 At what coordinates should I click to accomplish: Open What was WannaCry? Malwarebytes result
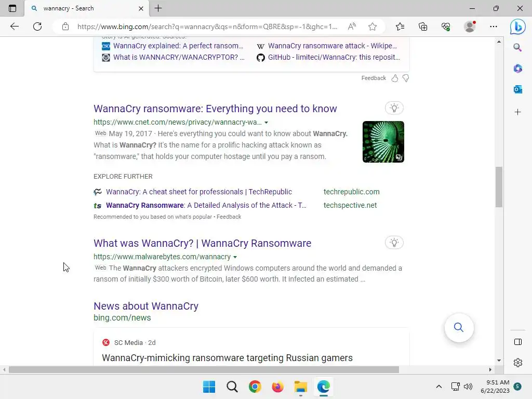coord(202,243)
